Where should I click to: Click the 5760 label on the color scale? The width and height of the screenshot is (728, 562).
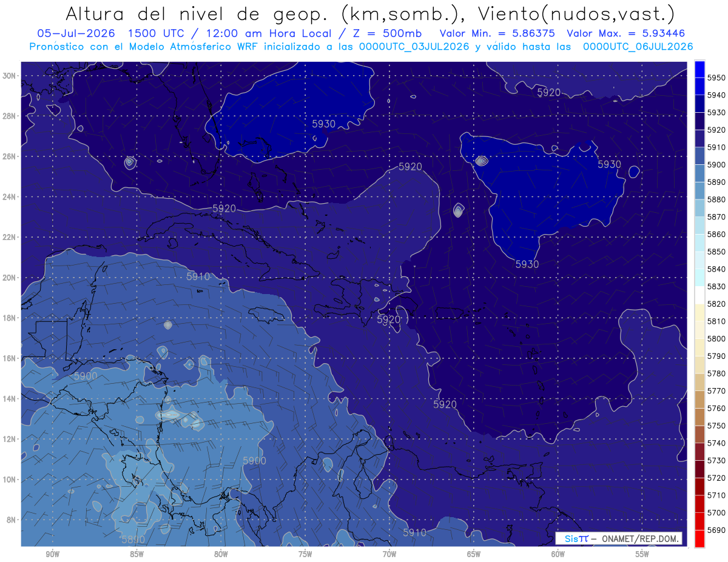(x=716, y=408)
